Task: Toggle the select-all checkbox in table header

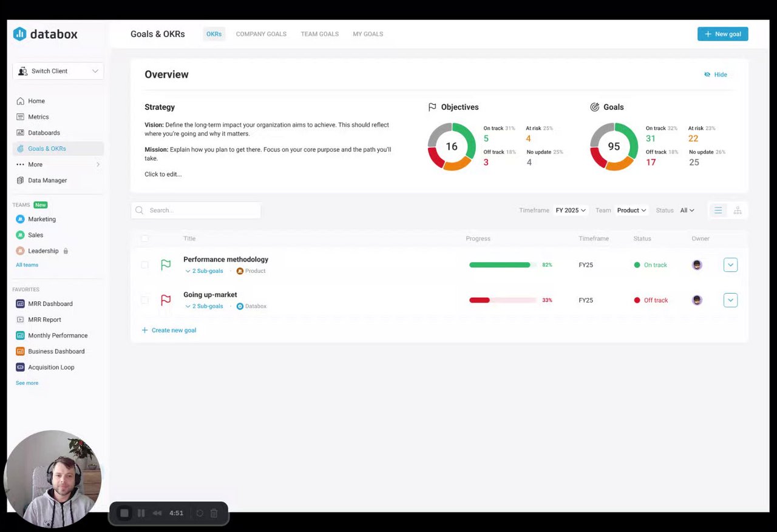Action: [x=144, y=238]
